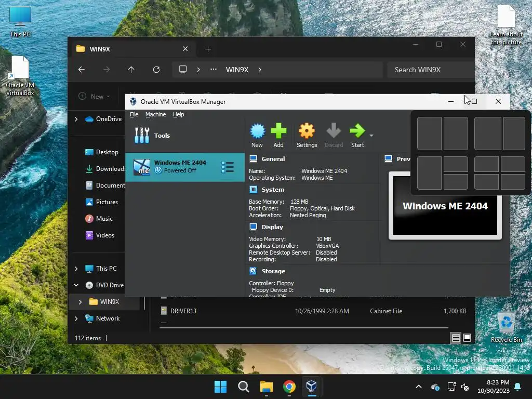The image size is (532, 399).
Task: Open the Windows ME 2404 machine menu list icon
Action: point(228,167)
